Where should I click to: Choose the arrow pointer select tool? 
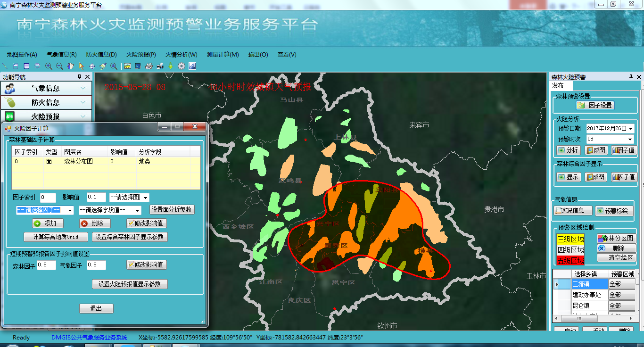point(81,66)
